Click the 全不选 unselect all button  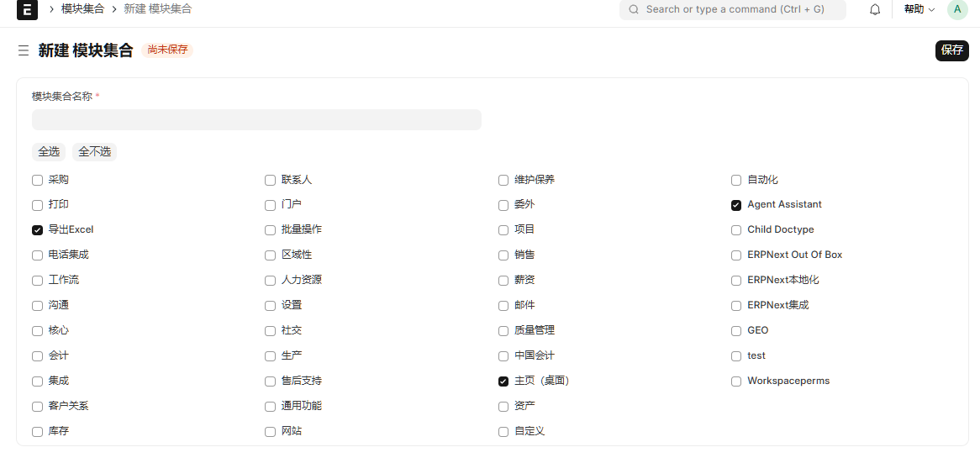(94, 152)
